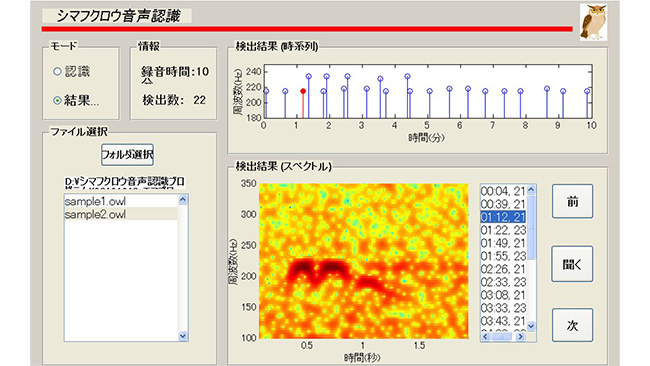This screenshot has height=366, width=650.
Task: Click the フォルダ選択 button
Action: (127, 155)
